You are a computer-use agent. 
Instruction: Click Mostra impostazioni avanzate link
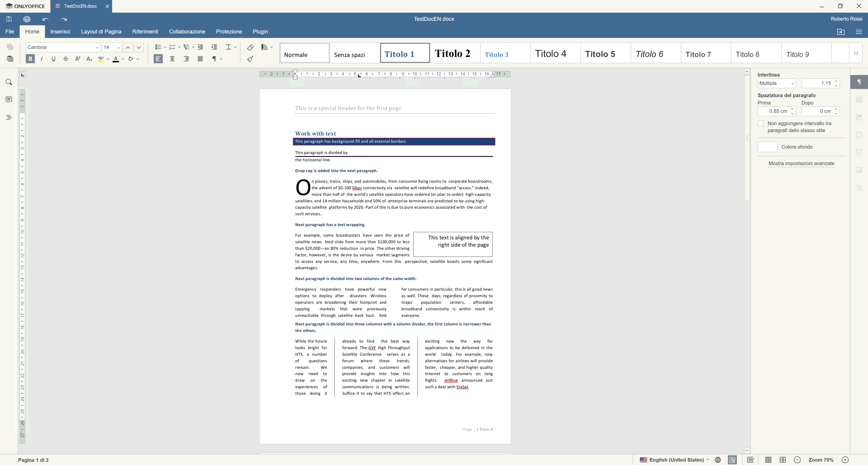pos(801,163)
